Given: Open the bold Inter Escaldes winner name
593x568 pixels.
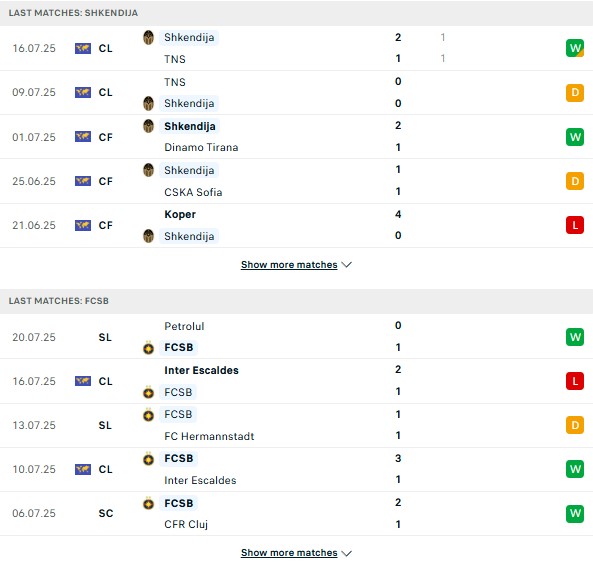Looking at the screenshot, I should click(x=202, y=370).
